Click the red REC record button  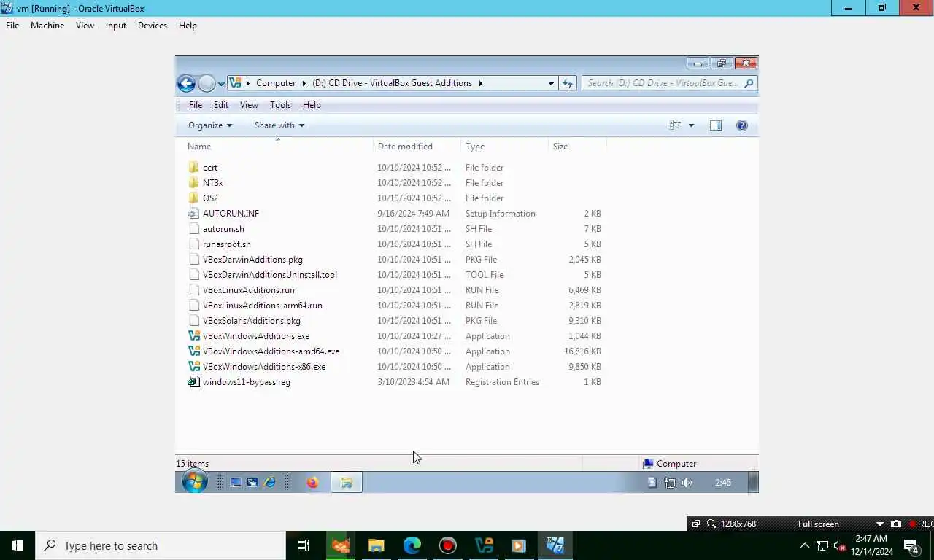[x=921, y=524]
